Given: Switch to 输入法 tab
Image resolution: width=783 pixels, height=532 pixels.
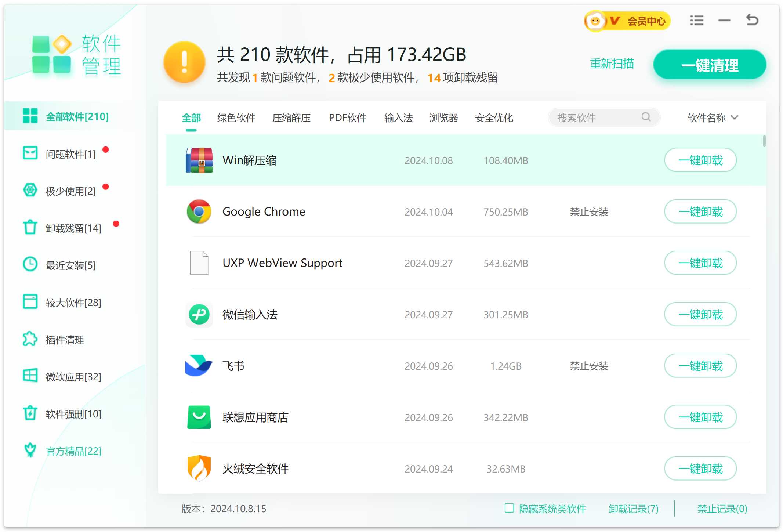Looking at the screenshot, I should click(398, 118).
